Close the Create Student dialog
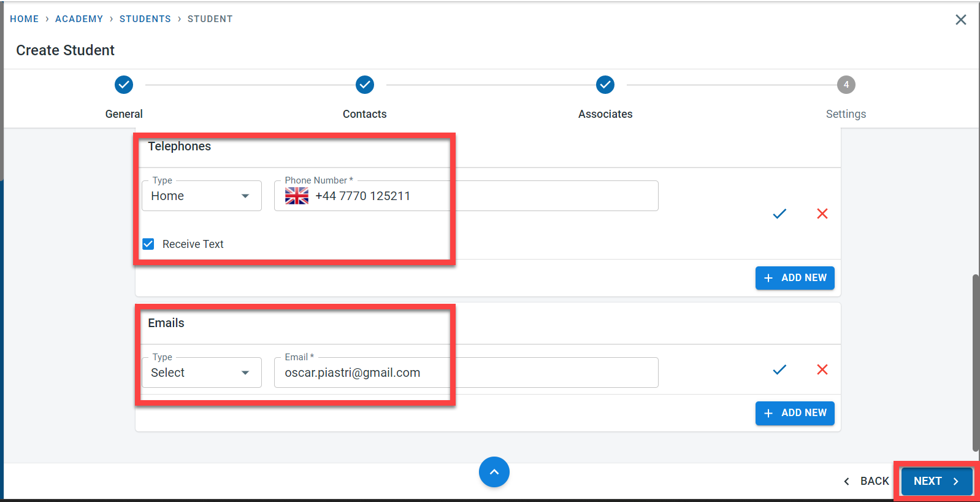 pos(960,20)
